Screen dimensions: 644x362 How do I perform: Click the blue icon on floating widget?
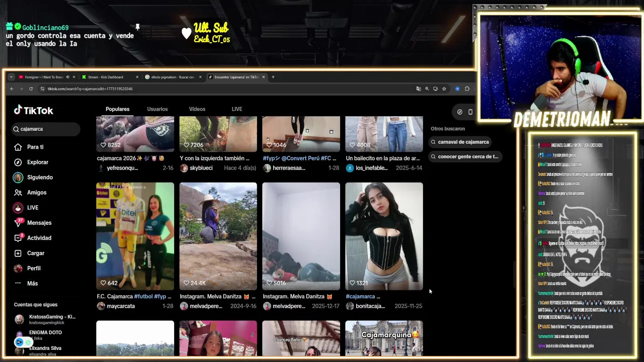[x=19, y=342]
